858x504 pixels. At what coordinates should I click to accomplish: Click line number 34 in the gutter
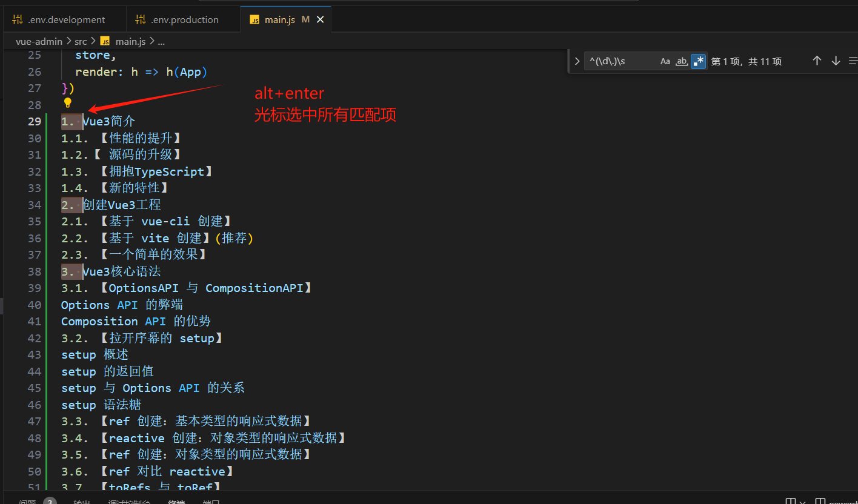coord(35,205)
